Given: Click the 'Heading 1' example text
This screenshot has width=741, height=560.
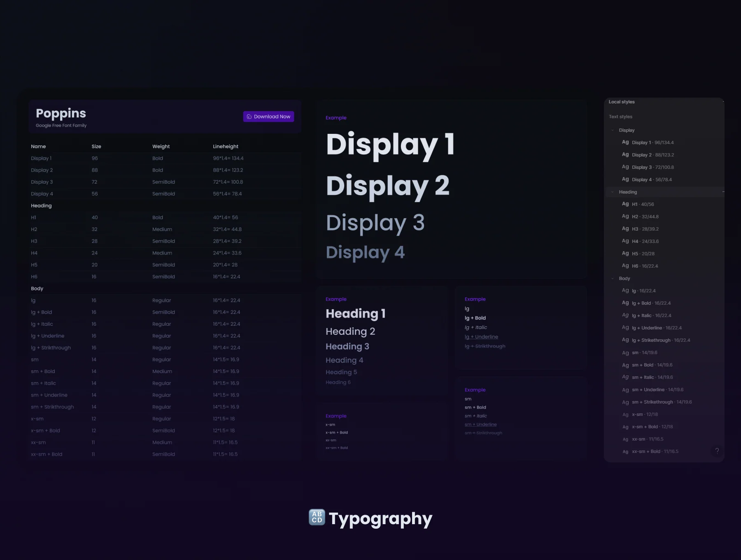Looking at the screenshot, I should coord(356,314).
